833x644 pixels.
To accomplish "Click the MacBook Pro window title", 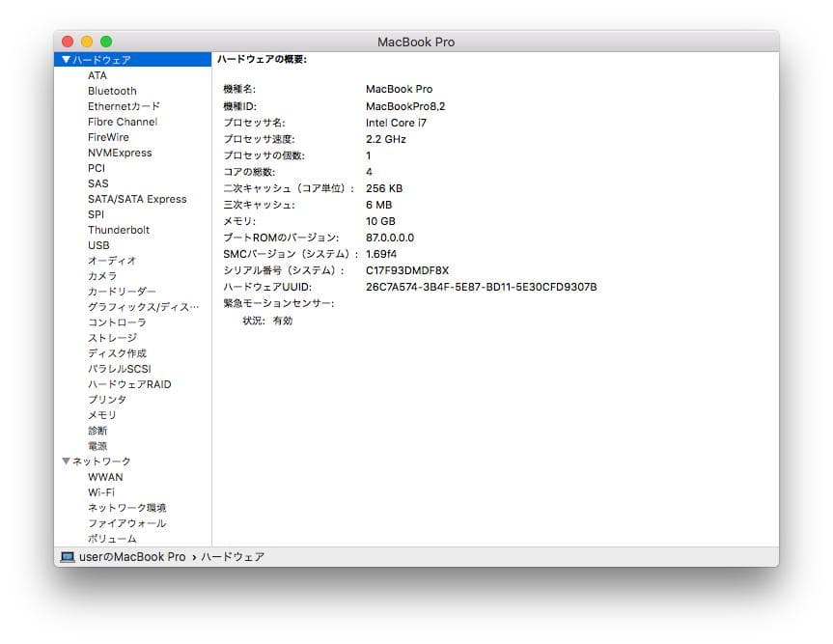I will point(416,42).
